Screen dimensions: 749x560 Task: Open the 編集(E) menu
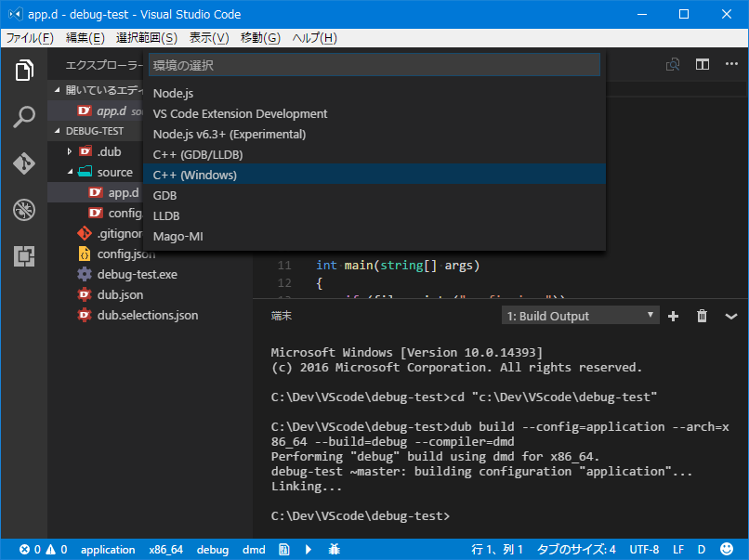coord(85,38)
